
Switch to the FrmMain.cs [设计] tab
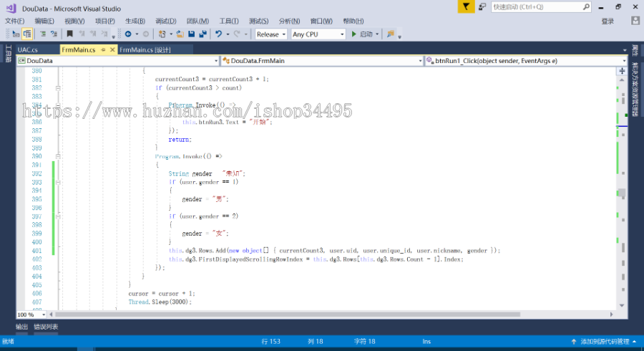click(x=145, y=49)
